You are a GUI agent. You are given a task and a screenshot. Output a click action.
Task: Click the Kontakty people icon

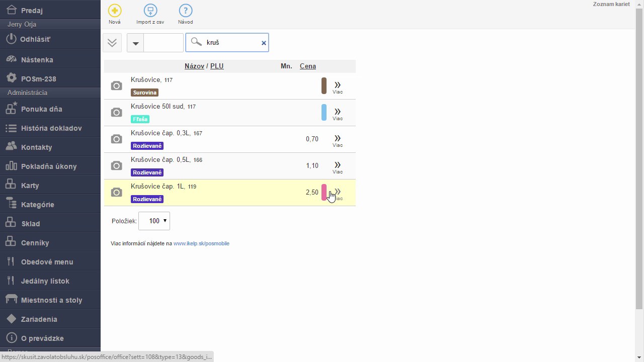coord(11,147)
